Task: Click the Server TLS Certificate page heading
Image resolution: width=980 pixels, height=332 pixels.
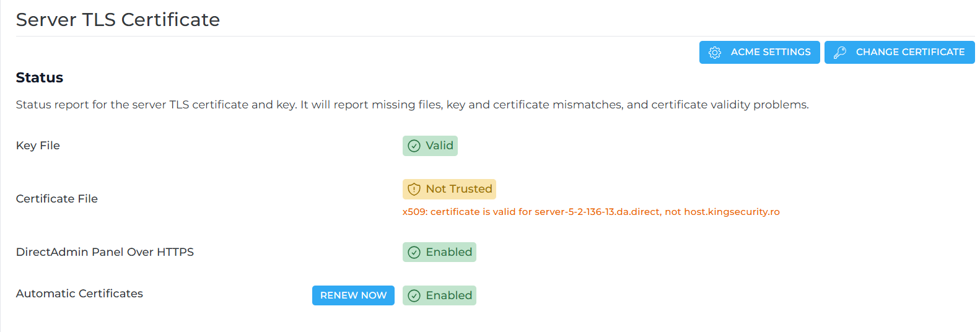Action: point(118,20)
